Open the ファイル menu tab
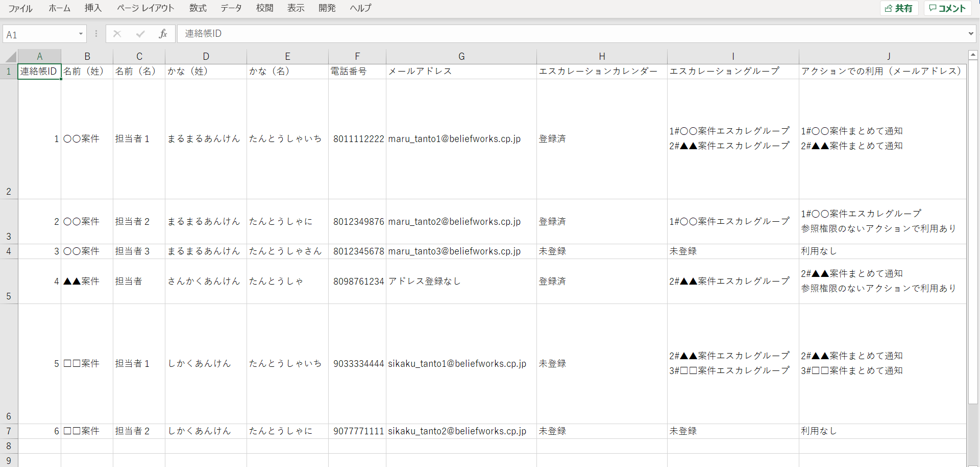Viewport: 980px width, 467px height. (x=20, y=8)
